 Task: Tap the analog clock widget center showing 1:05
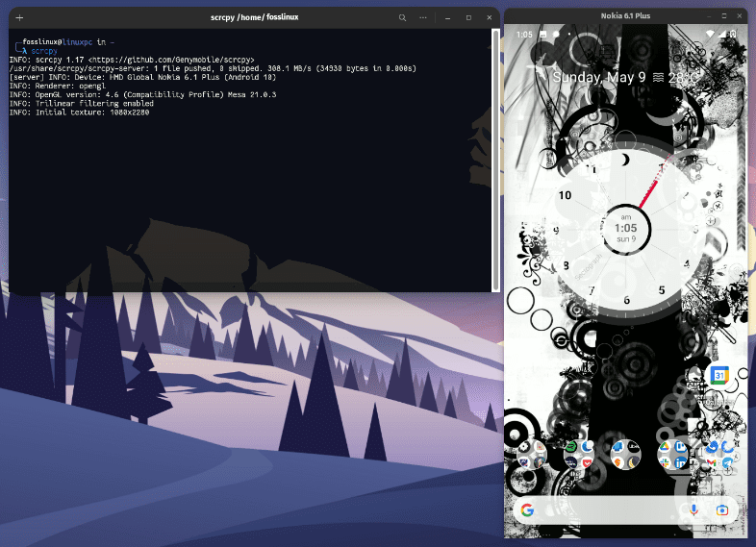[x=626, y=228]
